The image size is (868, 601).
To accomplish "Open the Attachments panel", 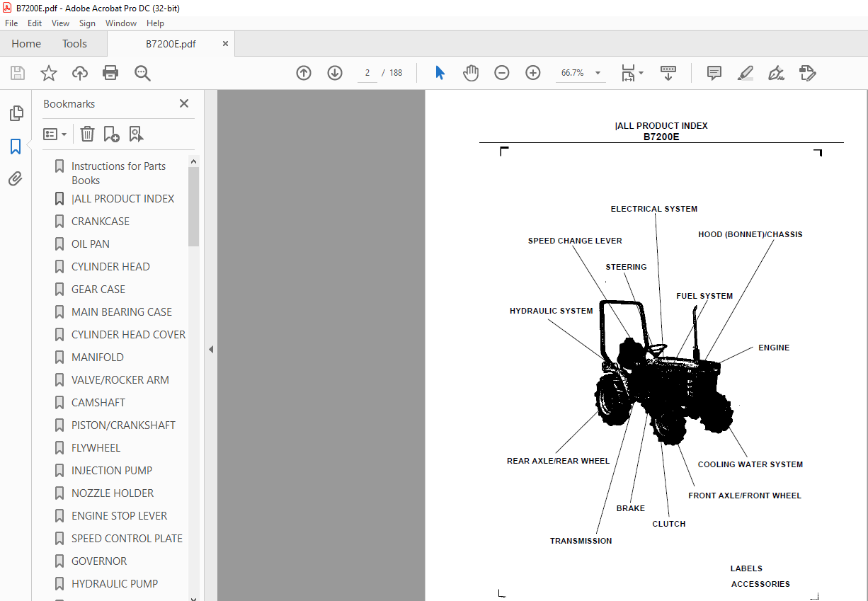I will click(x=16, y=178).
